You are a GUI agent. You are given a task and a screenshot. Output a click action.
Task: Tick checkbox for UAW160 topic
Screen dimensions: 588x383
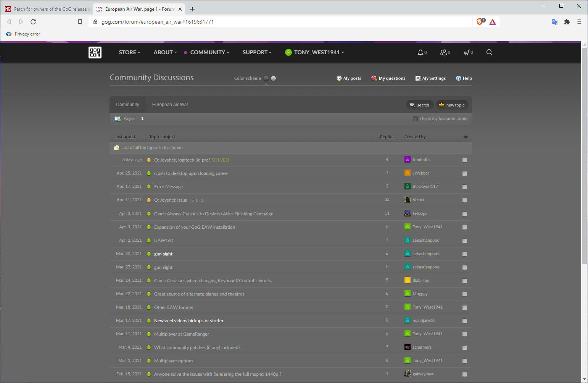point(464,241)
